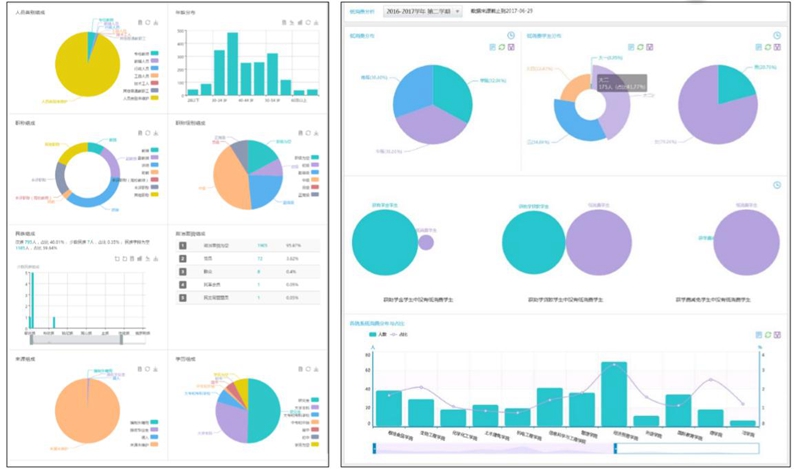
Task: Click the tallest bar in 年龄分布 chart
Action: pyautogui.click(x=232, y=63)
